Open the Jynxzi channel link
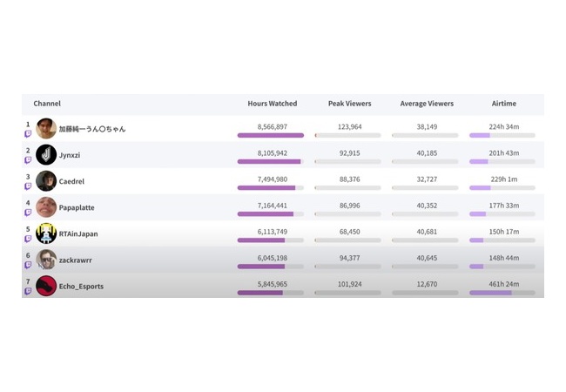This screenshot has width=566, height=392. click(x=70, y=155)
